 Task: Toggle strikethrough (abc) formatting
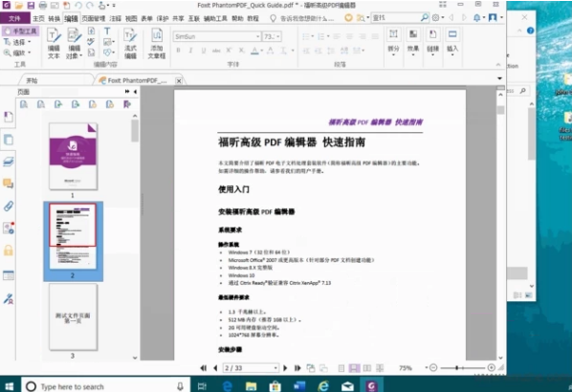click(x=216, y=51)
